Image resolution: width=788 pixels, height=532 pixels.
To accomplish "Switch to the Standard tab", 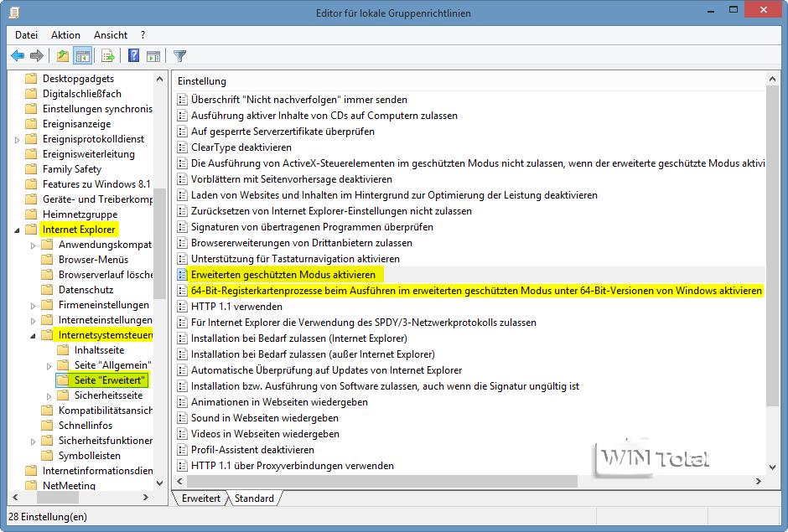I will 254,498.
